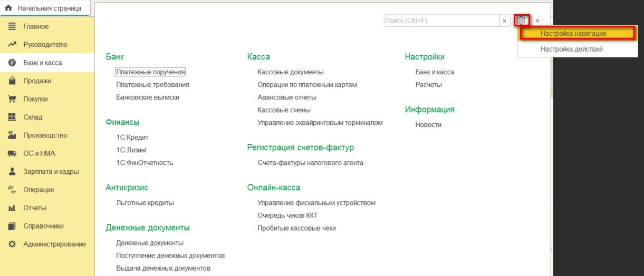Close the Банк и касса menu panel
The width and height of the screenshot is (644, 276).
(x=537, y=21)
